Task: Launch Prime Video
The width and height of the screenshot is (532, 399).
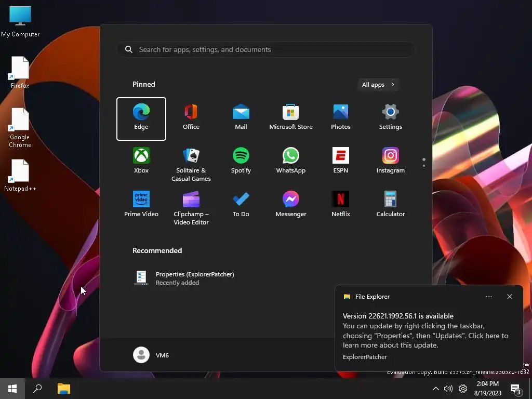Action: 141,204
